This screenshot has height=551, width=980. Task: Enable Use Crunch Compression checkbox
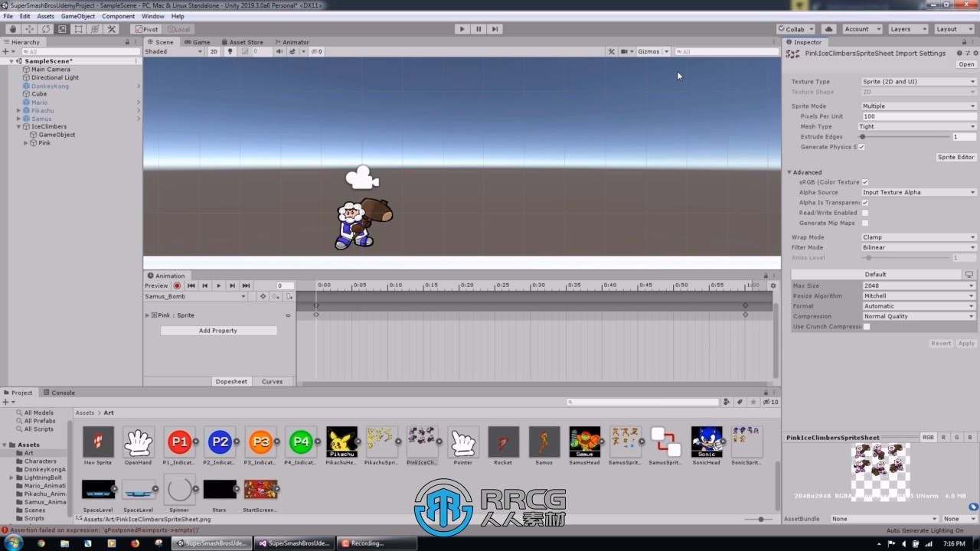pyautogui.click(x=867, y=327)
